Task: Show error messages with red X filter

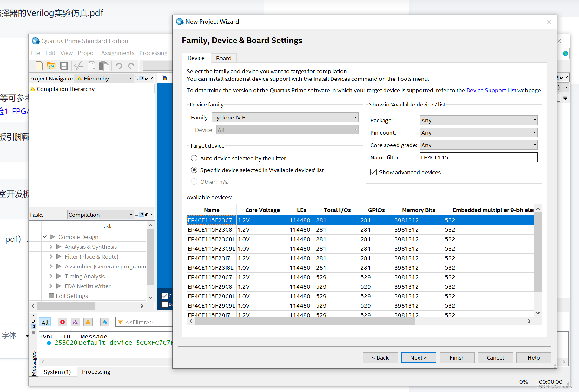Action: coord(63,322)
